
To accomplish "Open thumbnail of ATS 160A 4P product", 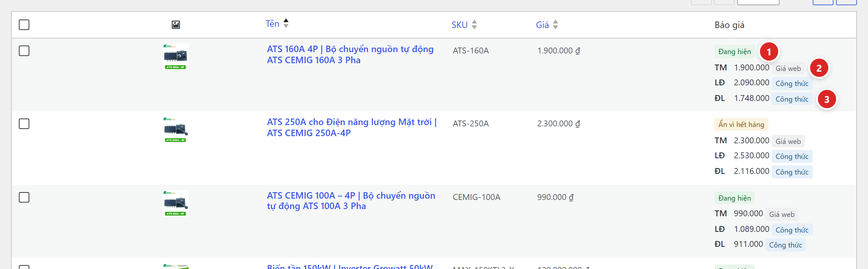I will coord(176,57).
